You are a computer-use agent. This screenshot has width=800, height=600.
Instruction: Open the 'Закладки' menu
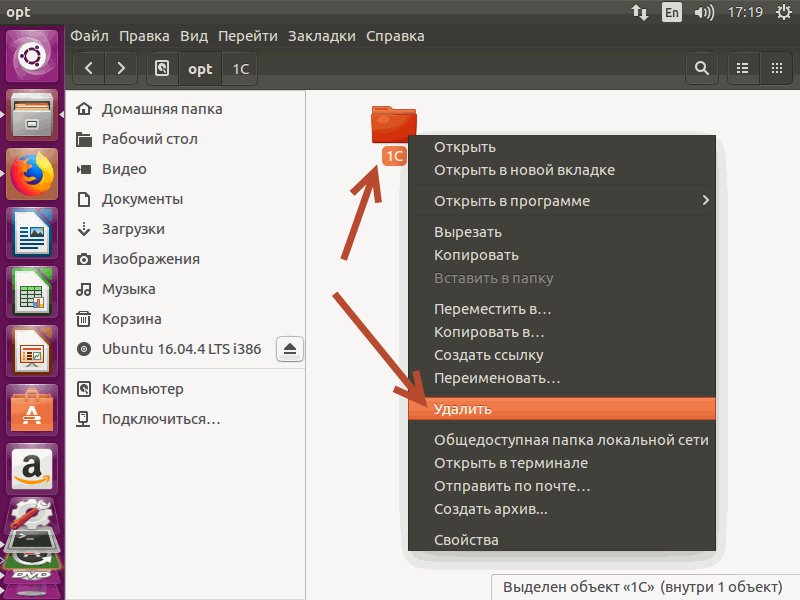pos(321,36)
